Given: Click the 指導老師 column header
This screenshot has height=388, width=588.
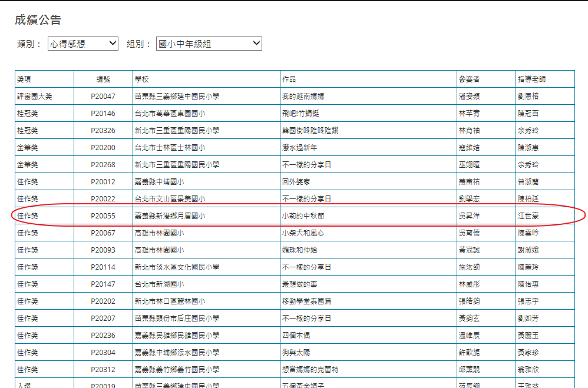Looking at the screenshot, I should click(531, 79).
